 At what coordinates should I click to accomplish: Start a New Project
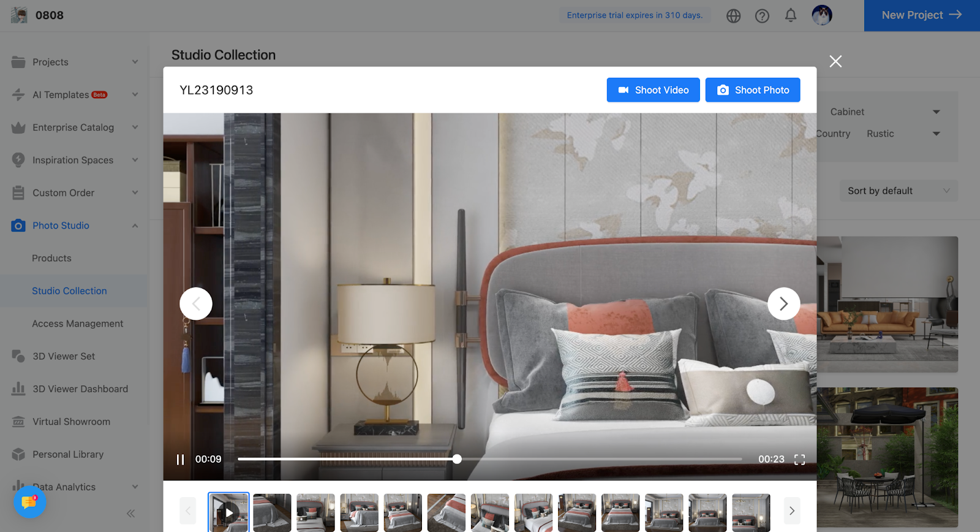(921, 15)
